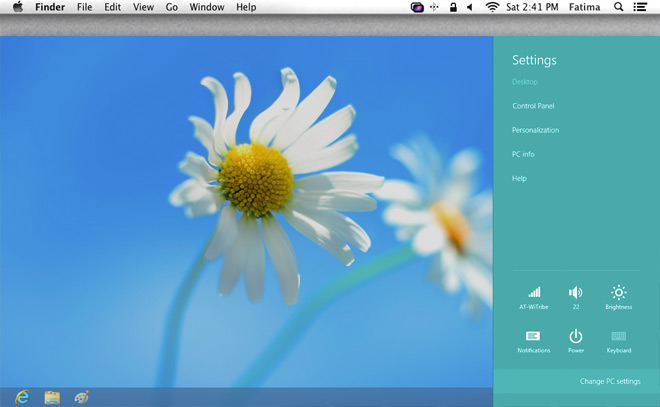
Task: Open Personalization settings
Action: pyautogui.click(x=535, y=130)
